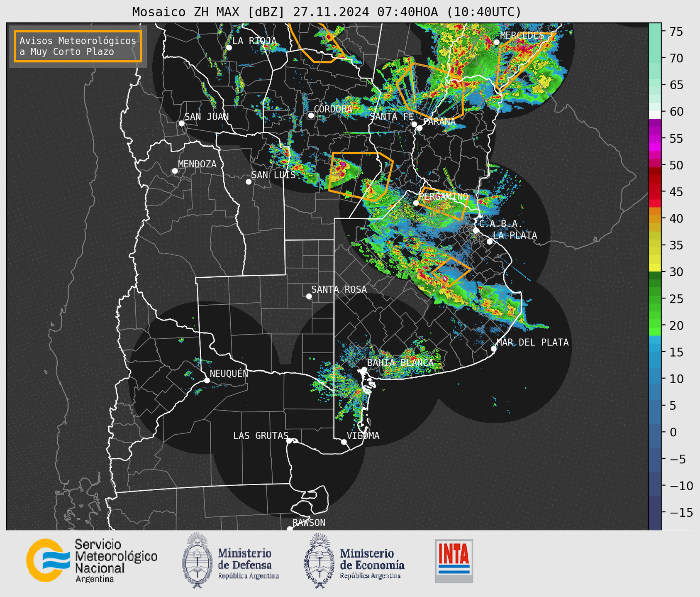
Task: Click the LA RIOJA city label
Action: 254,41
